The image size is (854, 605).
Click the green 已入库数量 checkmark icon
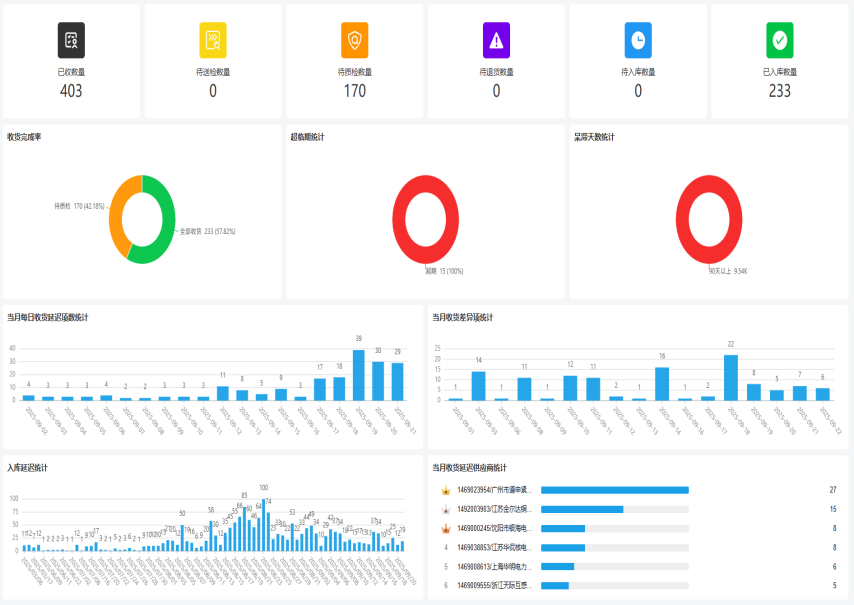pos(780,40)
